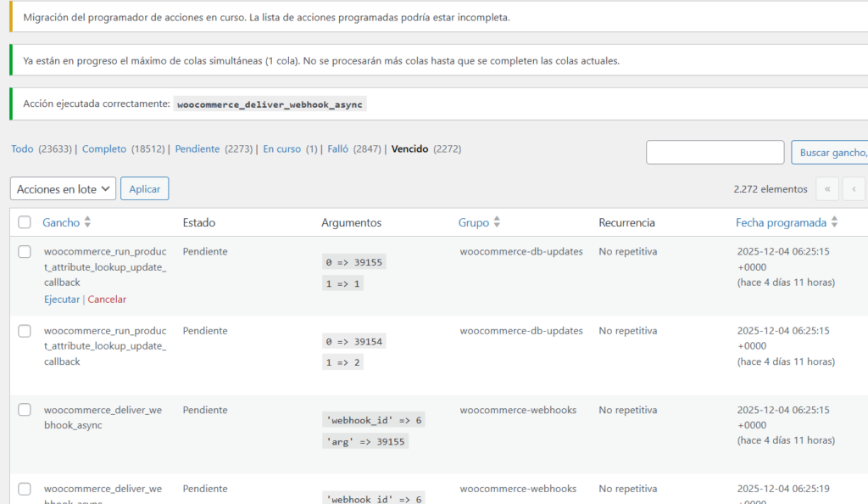Open the Acciones en lote dropdown

tap(64, 189)
